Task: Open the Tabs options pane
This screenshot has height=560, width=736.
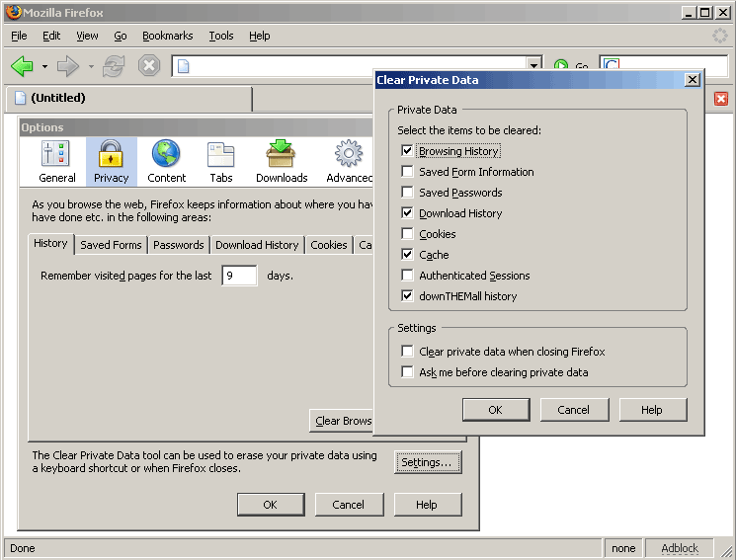Action: (221, 161)
